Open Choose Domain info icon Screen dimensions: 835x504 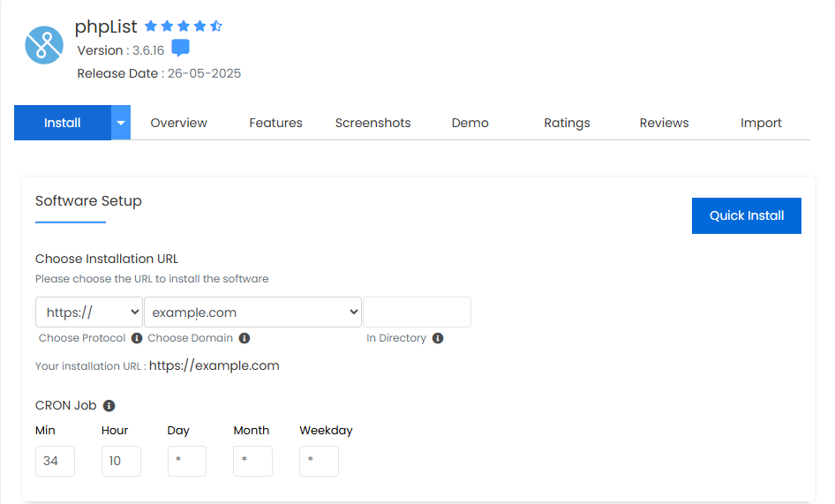244,338
